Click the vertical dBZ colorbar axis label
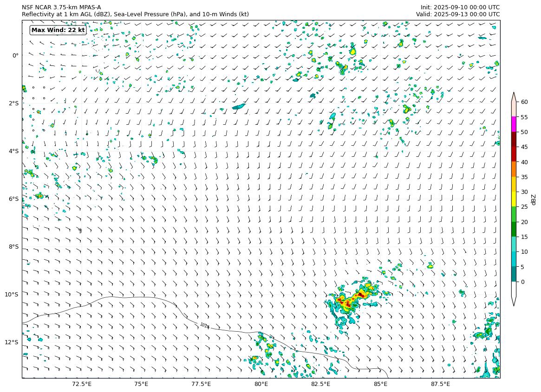Image resolution: width=541 pixels, height=392 pixels. click(534, 199)
